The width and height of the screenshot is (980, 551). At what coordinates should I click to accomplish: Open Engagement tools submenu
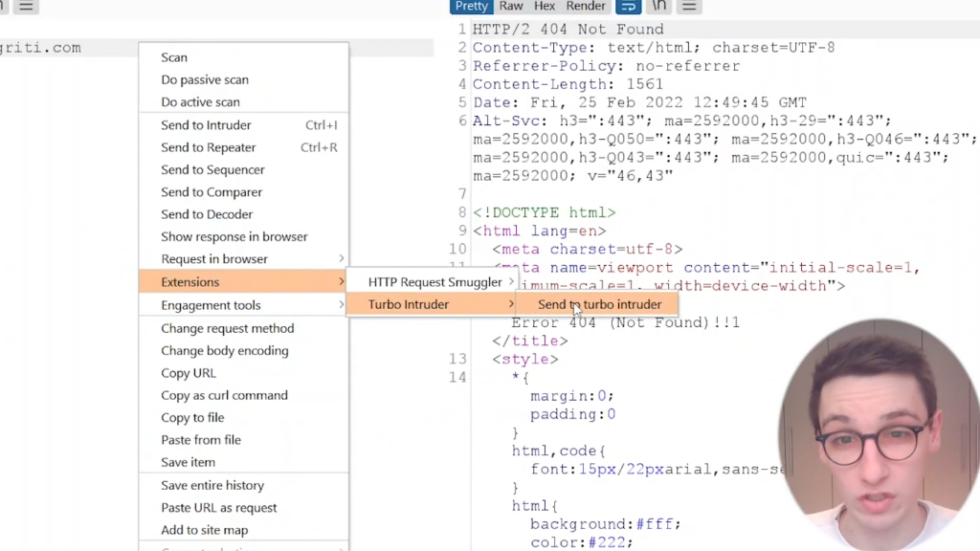[x=244, y=305]
